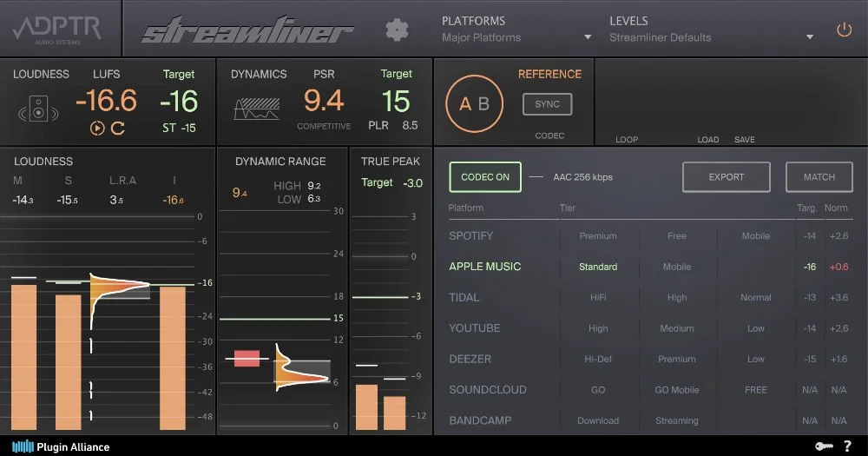Click the True Peak Target -3.0 value
This screenshot has width=868, height=456.
(413, 183)
